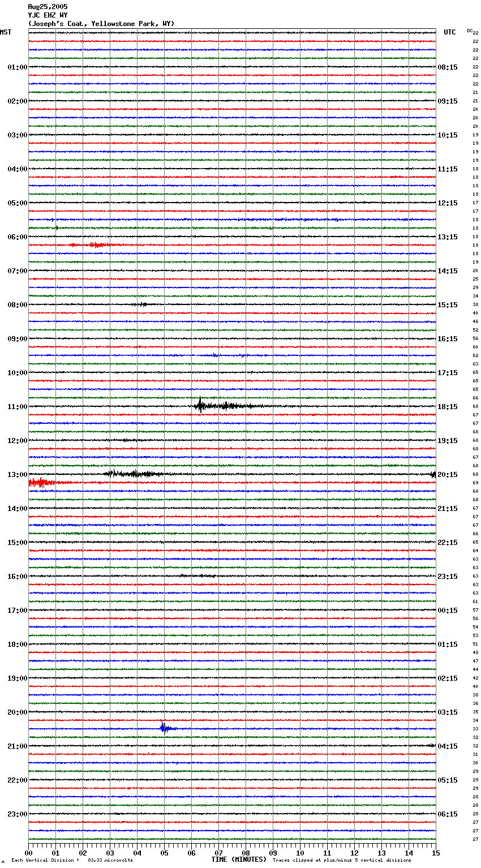Click the Joseph's Coat, Yellowstone Park location text
The image size is (481, 868).
click(x=101, y=24)
